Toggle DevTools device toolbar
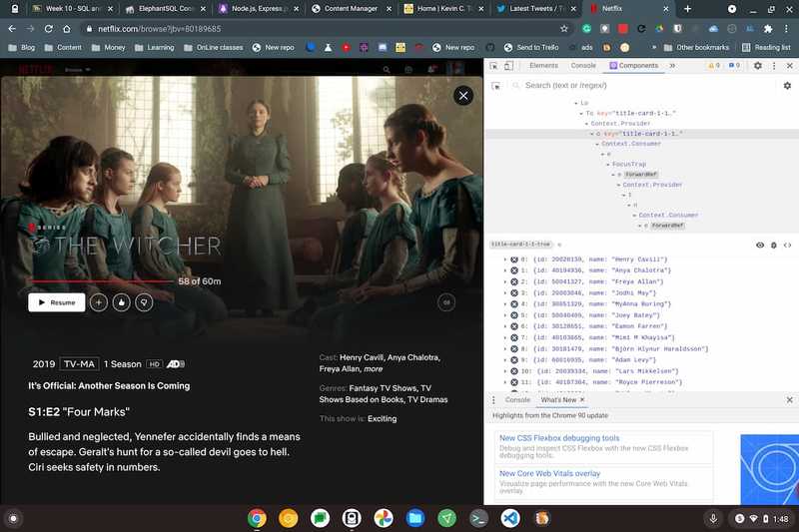The height and width of the screenshot is (532, 799). coord(508,66)
